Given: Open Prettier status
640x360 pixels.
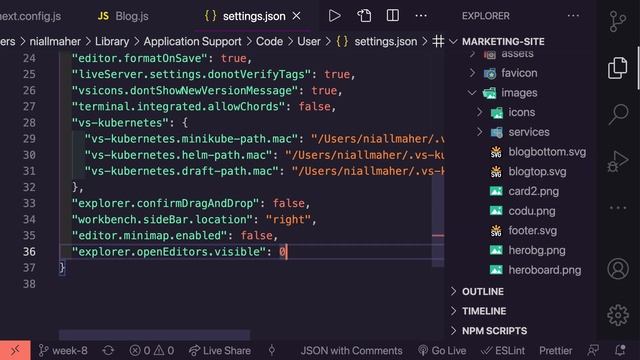Looking at the screenshot, I should click(x=556, y=351).
